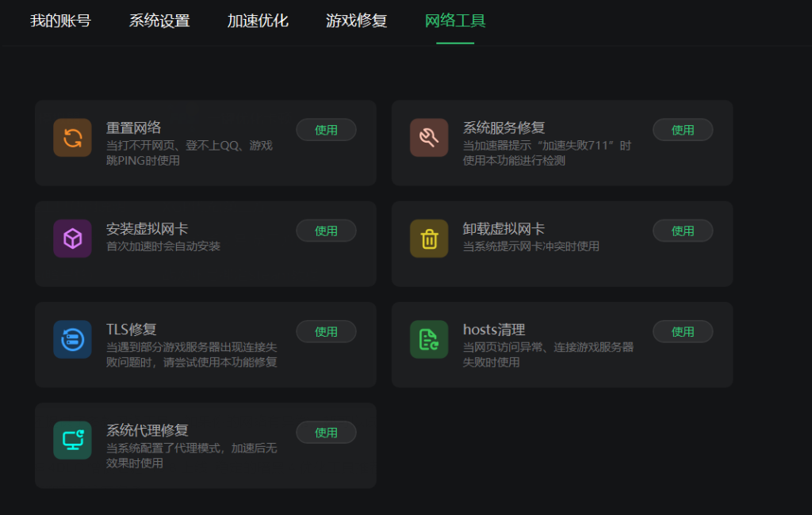The height and width of the screenshot is (515, 812).
Task: Click 使用 to install virtual network card
Action: (326, 231)
